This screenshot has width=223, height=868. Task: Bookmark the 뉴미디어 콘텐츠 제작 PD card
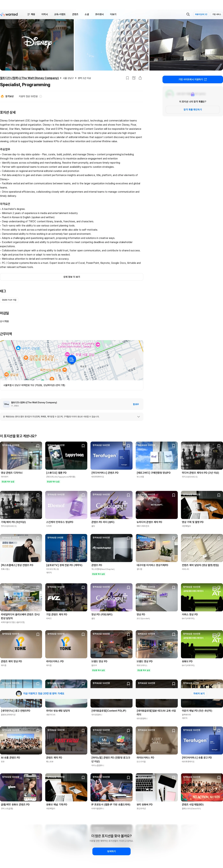(174, 495)
